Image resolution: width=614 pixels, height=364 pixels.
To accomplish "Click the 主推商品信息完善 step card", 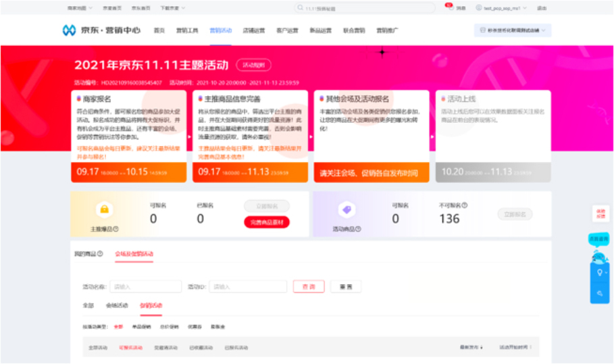I will tap(250, 136).
